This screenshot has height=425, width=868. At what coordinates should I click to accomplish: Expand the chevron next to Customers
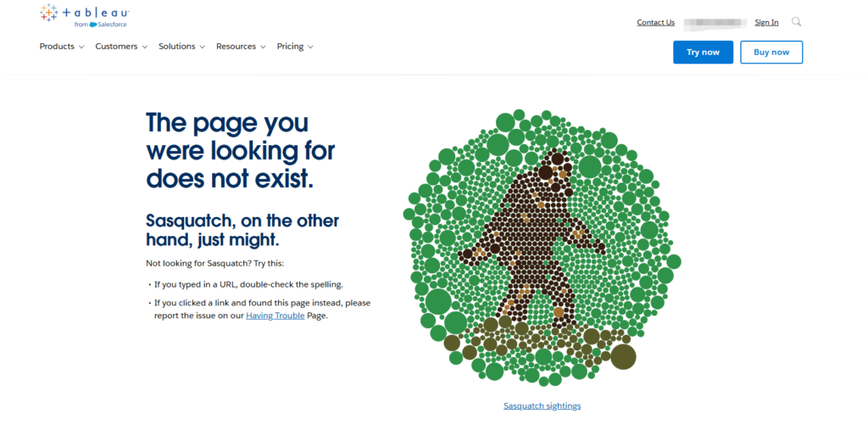[x=145, y=48]
